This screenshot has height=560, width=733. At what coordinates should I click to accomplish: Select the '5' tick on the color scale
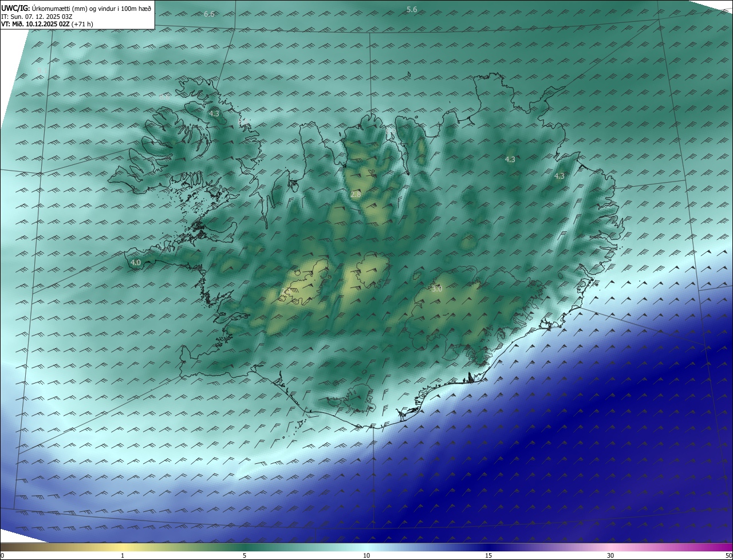[245, 555]
